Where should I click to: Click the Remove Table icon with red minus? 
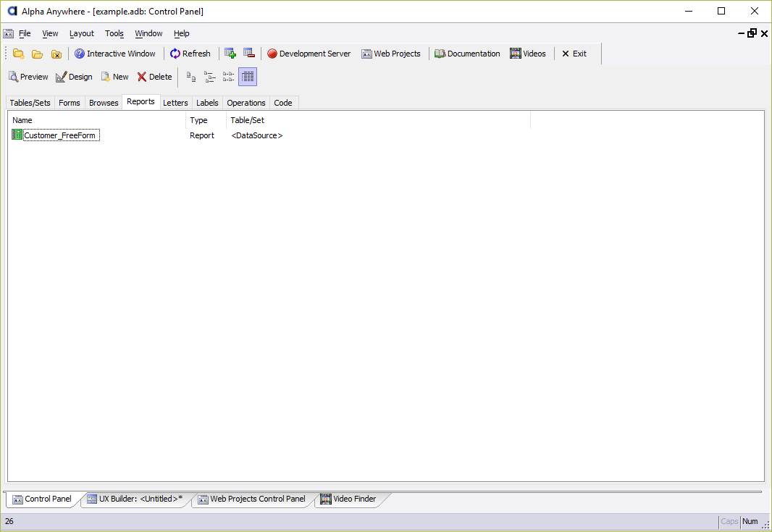(249, 53)
